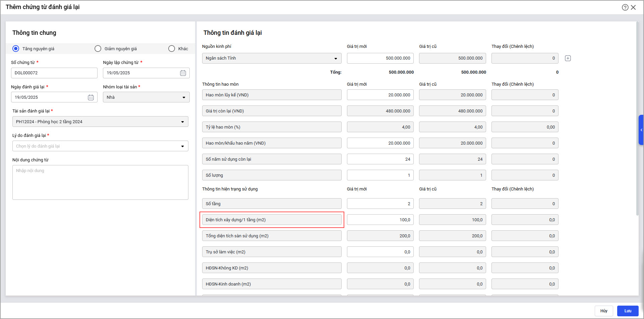
Task: Open calendar for Ngày lập chứng từ
Action: (x=183, y=73)
